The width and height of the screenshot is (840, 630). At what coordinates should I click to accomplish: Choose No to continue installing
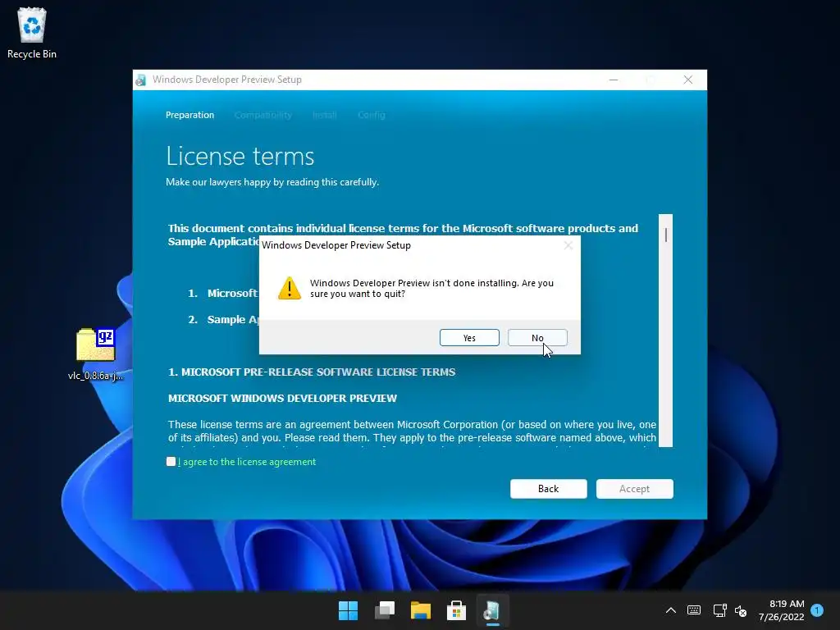537,337
